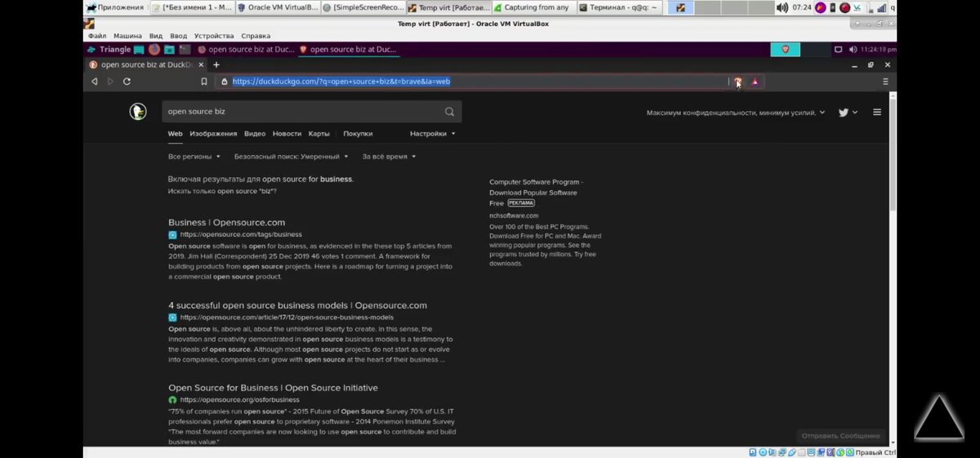Click the VirtualBox network status icon

point(783,452)
